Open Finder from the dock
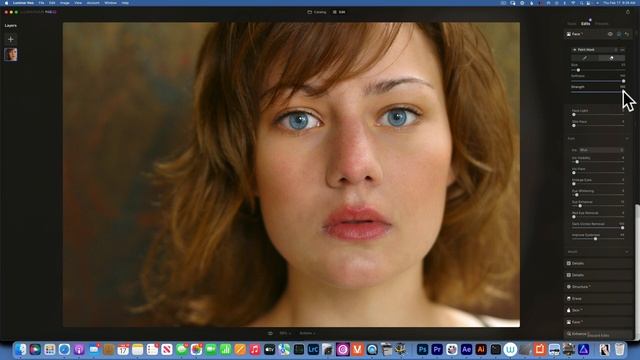Image resolution: width=640 pixels, height=360 pixels. (20, 349)
